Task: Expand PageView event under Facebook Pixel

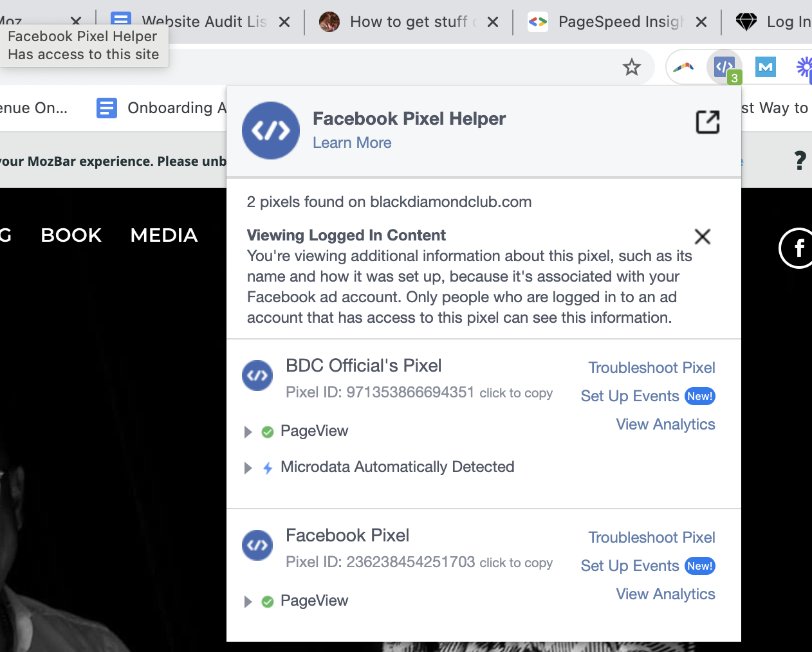Action: (248, 602)
